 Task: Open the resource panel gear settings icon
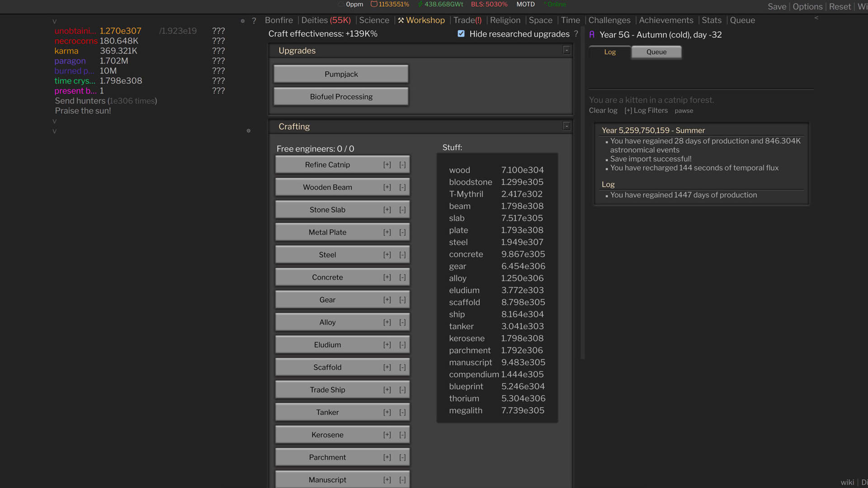243,21
